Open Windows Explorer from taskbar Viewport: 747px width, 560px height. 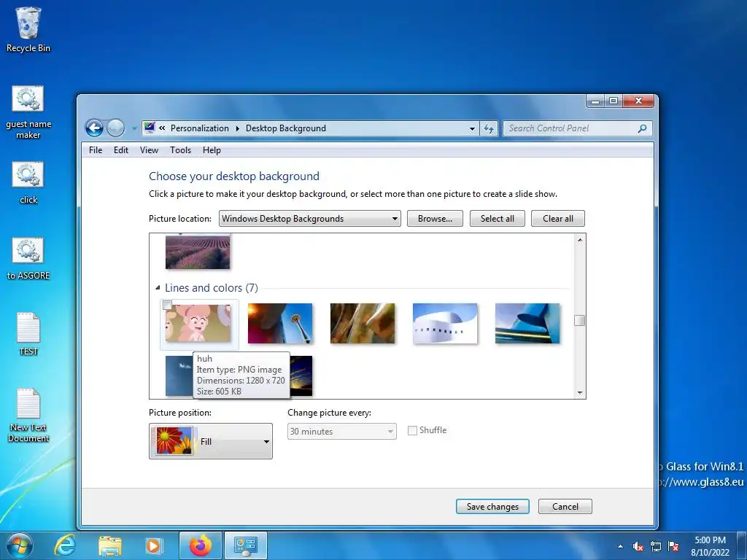[109, 545]
